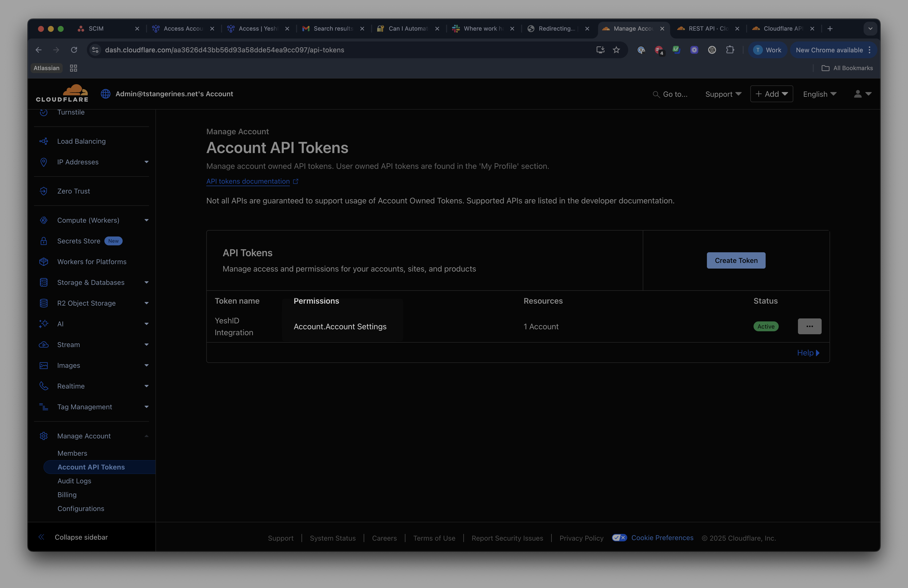The height and width of the screenshot is (588, 908).
Task: Switch to the REST API browser tab
Action: [x=708, y=29]
